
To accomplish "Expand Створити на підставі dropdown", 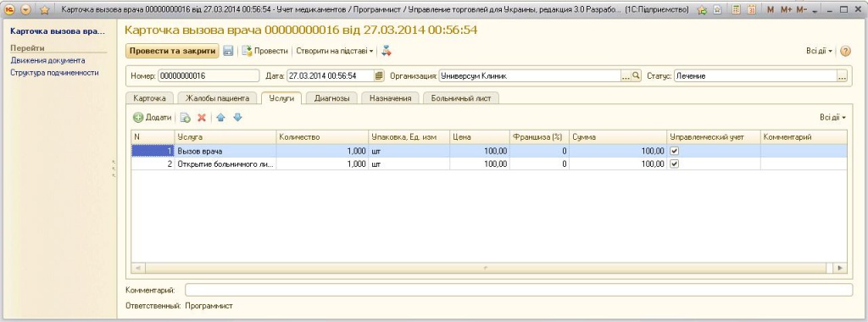I will point(334,51).
